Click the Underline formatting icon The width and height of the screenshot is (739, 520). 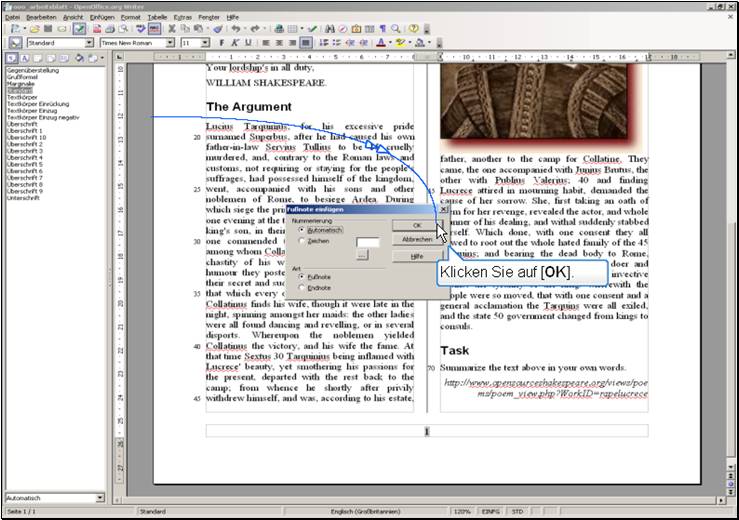(x=247, y=44)
